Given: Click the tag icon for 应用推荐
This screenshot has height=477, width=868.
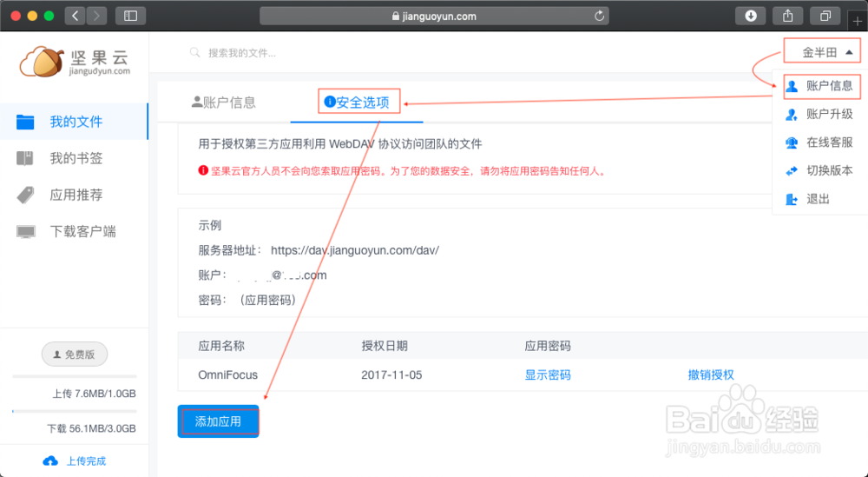Looking at the screenshot, I should [x=25, y=195].
